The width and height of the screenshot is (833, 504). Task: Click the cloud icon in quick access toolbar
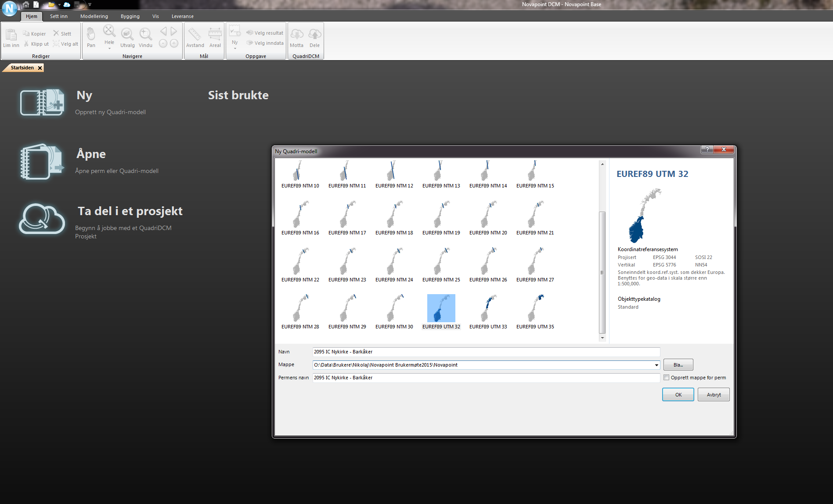coord(67,4)
